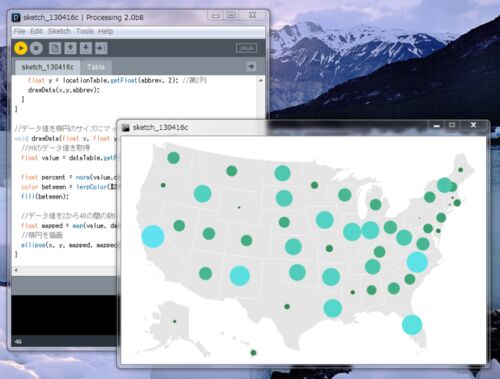Open the Help menu

(x=106, y=31)
